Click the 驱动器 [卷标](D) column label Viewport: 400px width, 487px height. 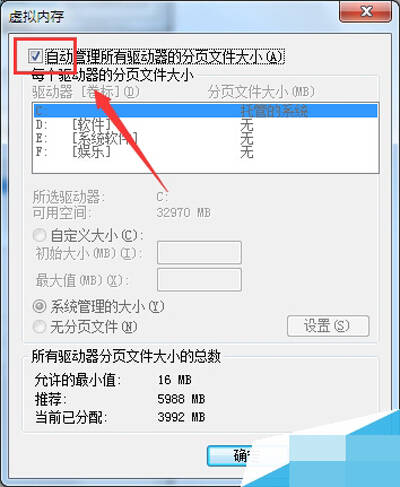pos(86,92)
